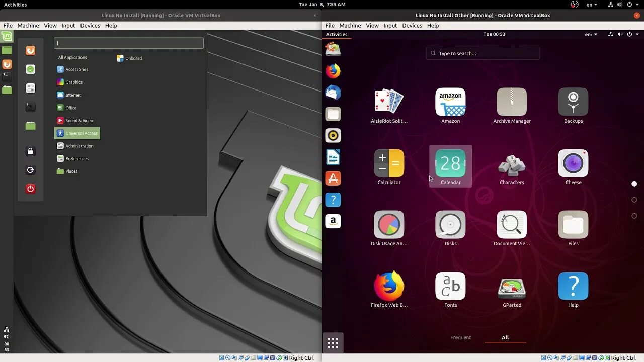The height and width of the screenshot is (362, 644).
Task: Launch the Calculator app
Action: click(389, 167)
